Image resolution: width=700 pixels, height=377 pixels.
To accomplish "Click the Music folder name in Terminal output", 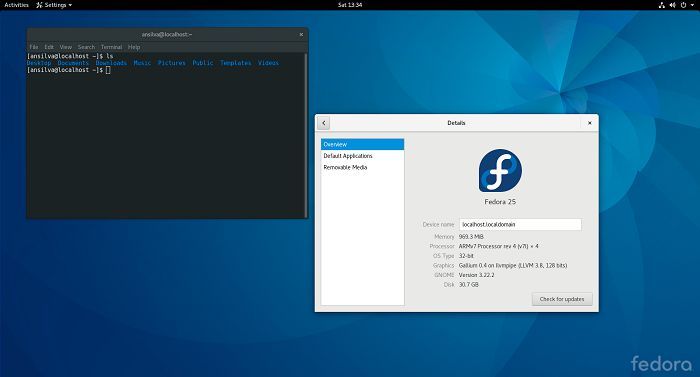I will tap(142, 63).
